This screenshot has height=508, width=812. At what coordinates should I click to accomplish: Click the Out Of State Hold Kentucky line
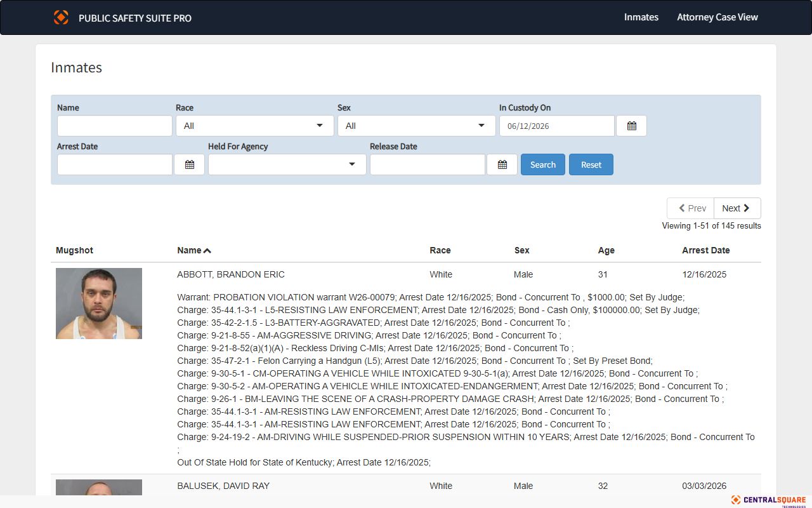coord(304,462)
